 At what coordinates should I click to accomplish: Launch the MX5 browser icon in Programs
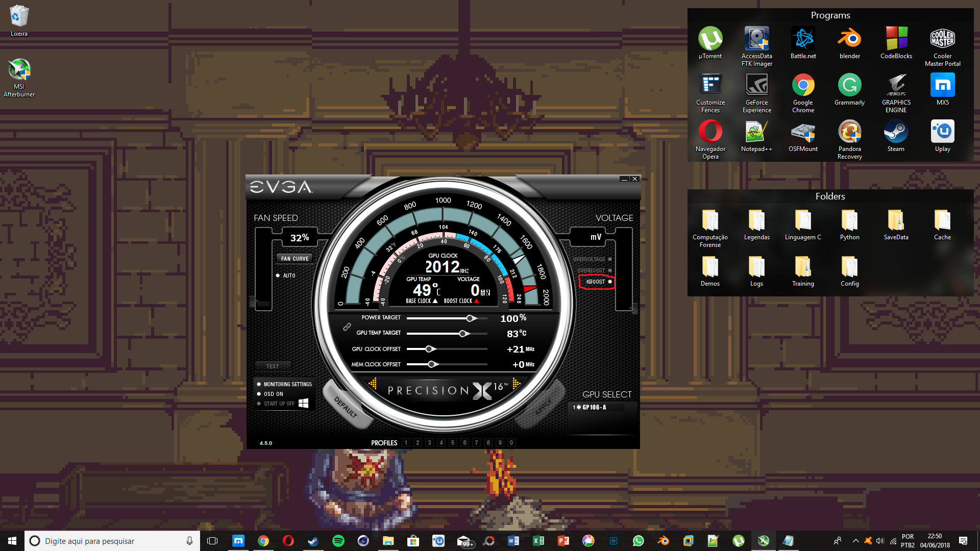tap(942, 90)
